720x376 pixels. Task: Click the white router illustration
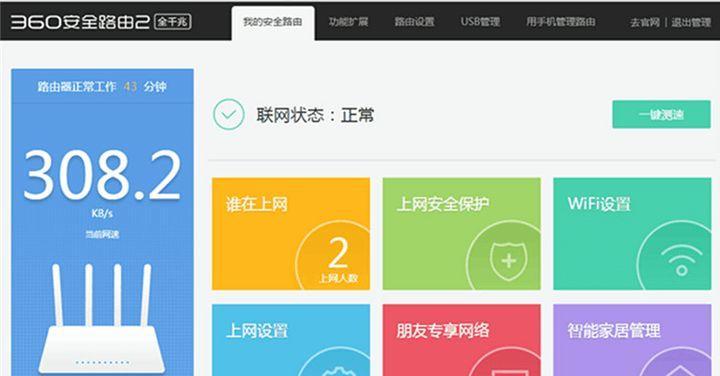(102, 318)
